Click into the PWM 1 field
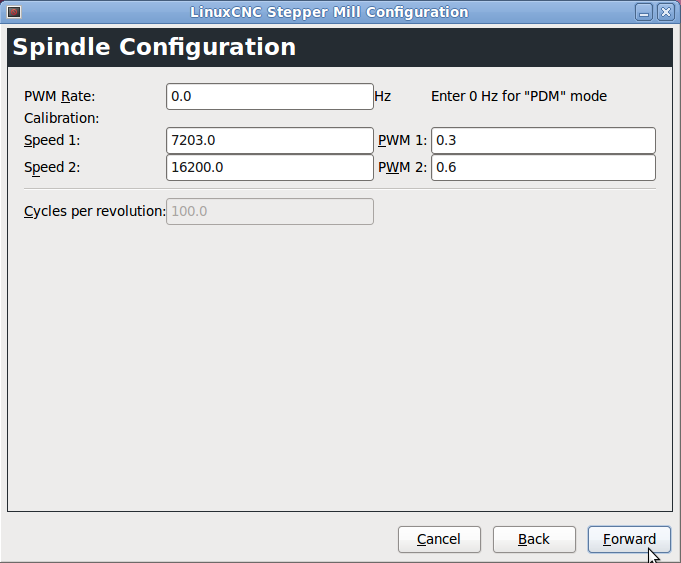Image resolution: width=681 pixels, height=563 pixels. [543, 140]
